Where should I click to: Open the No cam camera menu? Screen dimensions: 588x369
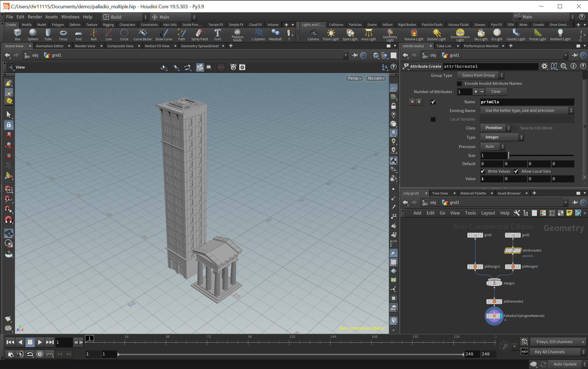(376, 78)
